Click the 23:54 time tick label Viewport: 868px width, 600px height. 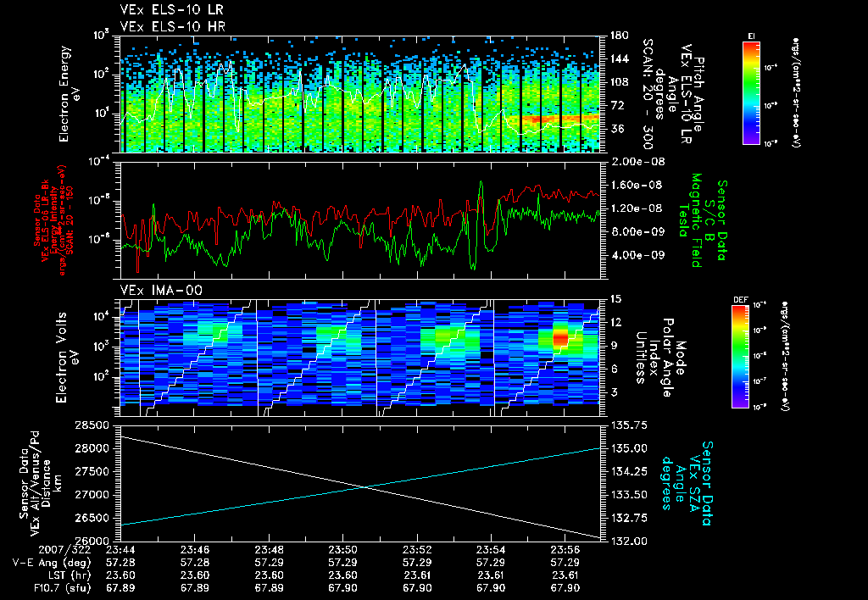coord(491,550)
